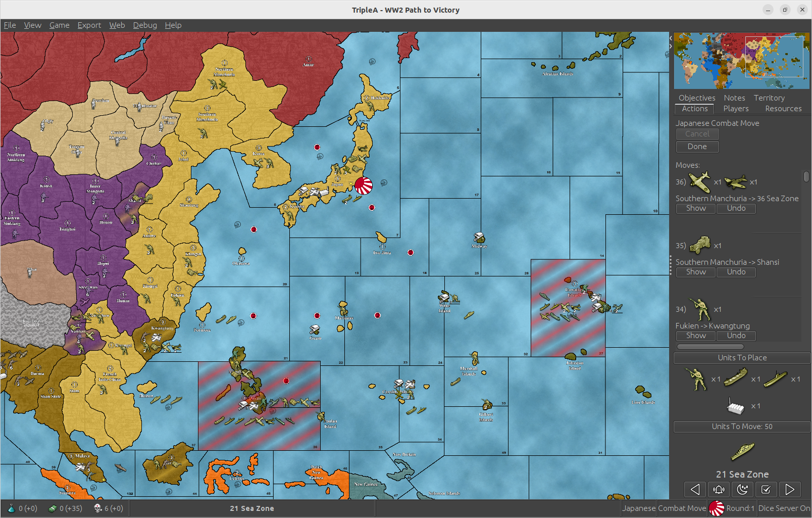Click the PUs money icon in status bar

(x=53, y=508)
